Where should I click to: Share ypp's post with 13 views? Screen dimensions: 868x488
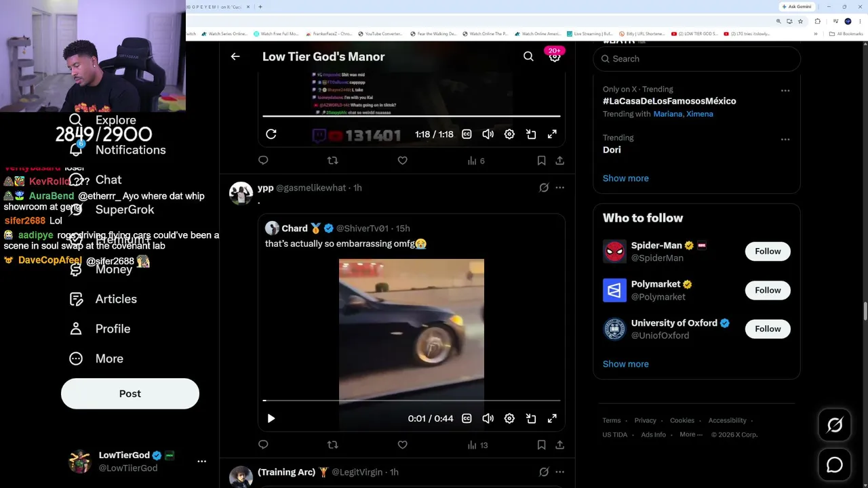point(559,445)
